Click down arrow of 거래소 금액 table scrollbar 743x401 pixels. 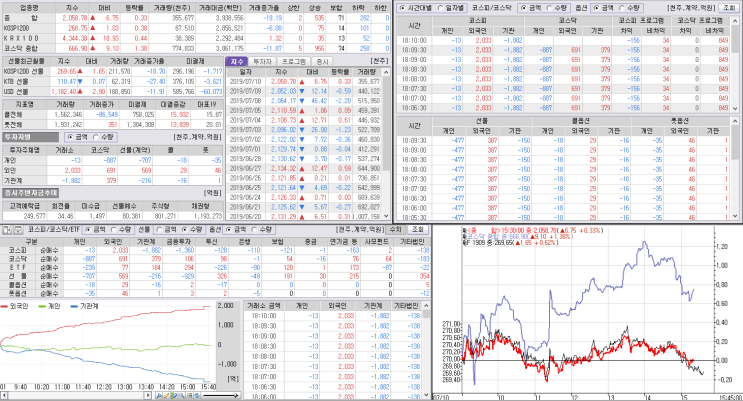[x=427, y=394]
